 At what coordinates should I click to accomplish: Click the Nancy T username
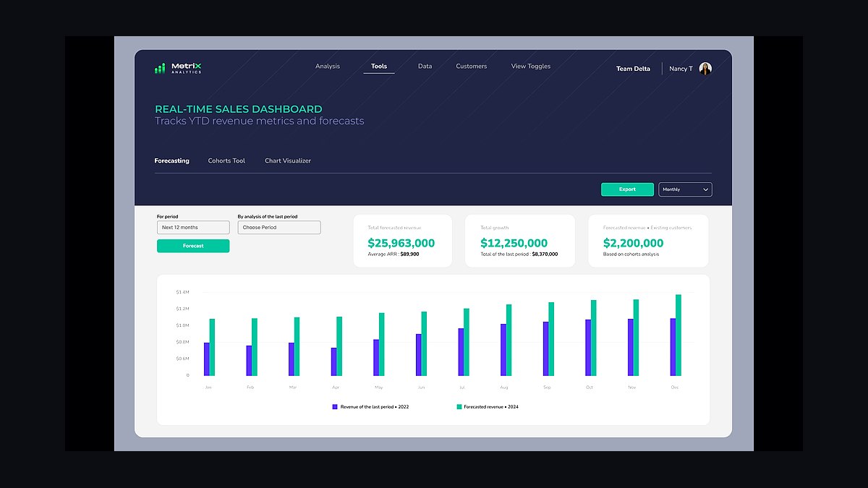pyautogui.click(x=681, y=69)
